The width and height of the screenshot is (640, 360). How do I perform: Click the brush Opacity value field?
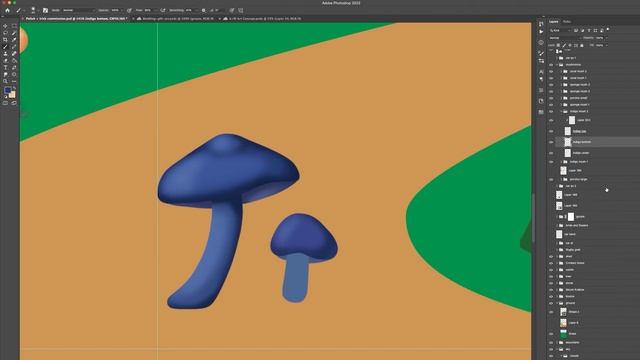(115, 10)
